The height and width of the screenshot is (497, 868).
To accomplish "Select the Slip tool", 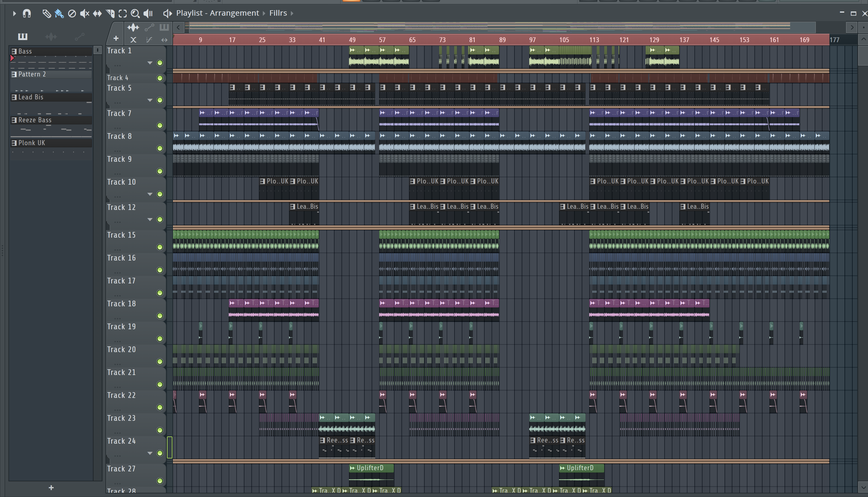I will point(97,13).
